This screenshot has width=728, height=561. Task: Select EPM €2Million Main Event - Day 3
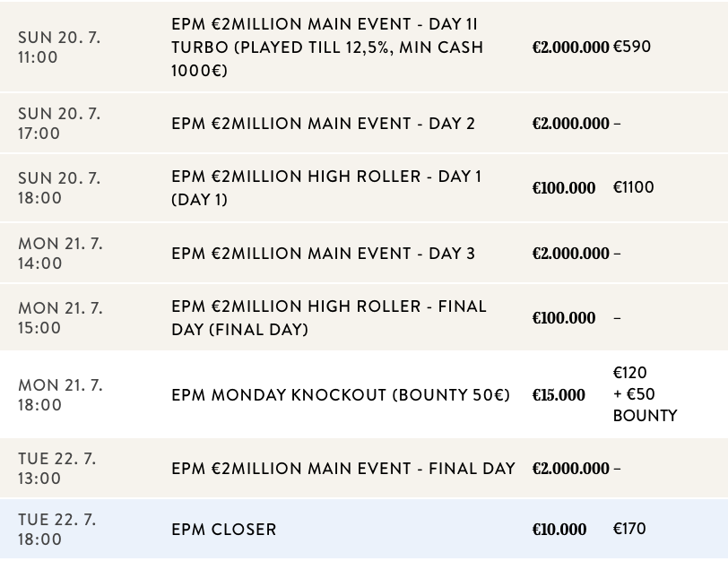(323, 254)
